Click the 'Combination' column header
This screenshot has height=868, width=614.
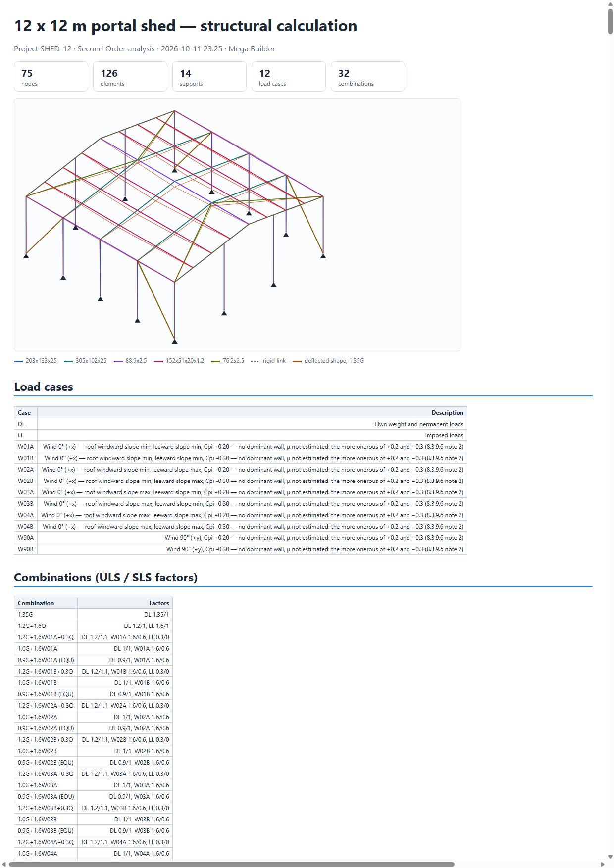[46, 603]
